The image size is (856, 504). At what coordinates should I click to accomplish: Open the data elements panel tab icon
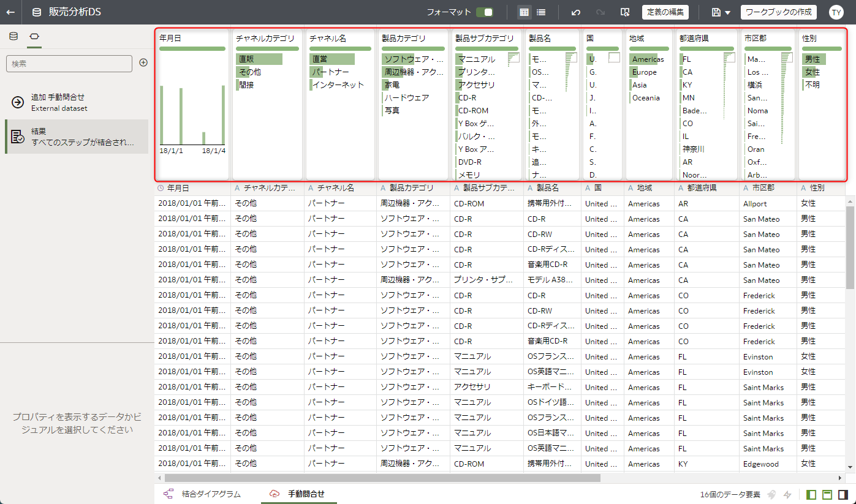(13, 37)
